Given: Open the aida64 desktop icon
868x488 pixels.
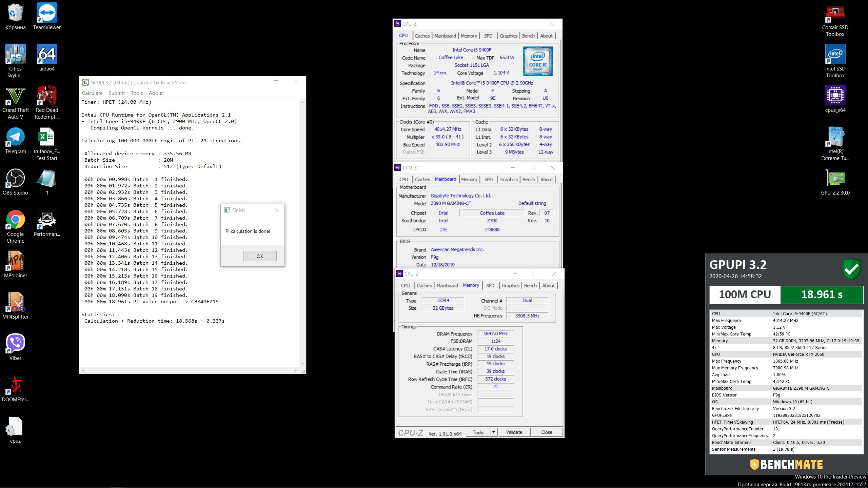Looking at the screenshot, I should [x=47, y=58].
